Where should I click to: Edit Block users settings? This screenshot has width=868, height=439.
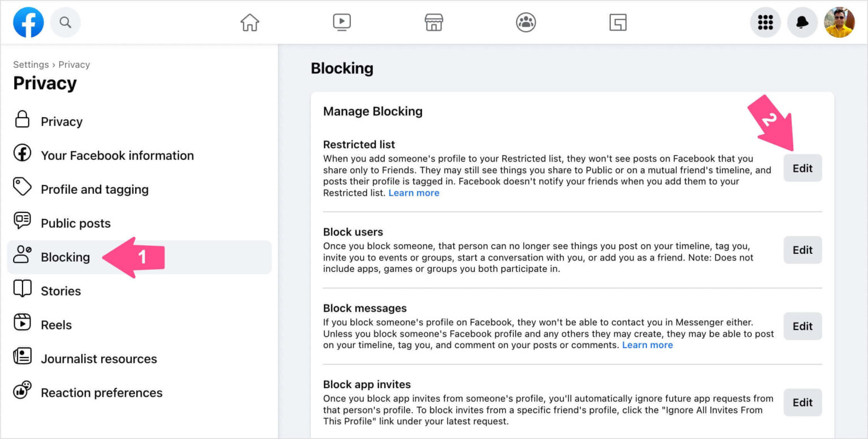pos(802,250)
